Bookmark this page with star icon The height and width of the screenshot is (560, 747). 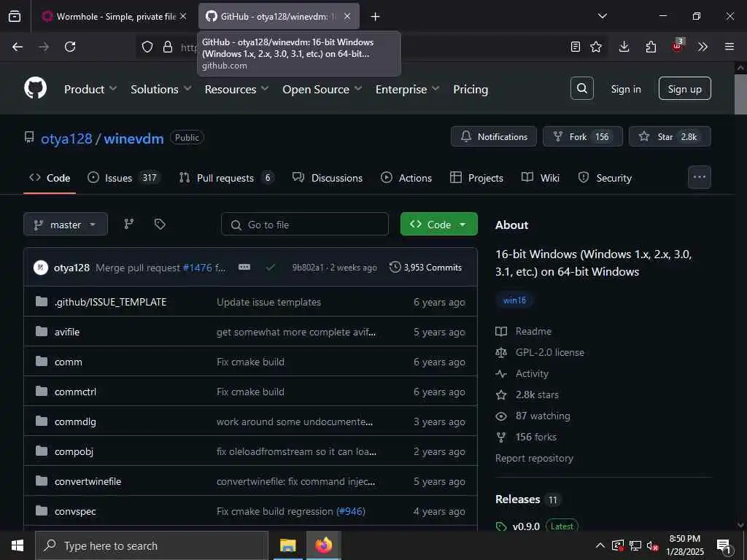tap(596, 47)
